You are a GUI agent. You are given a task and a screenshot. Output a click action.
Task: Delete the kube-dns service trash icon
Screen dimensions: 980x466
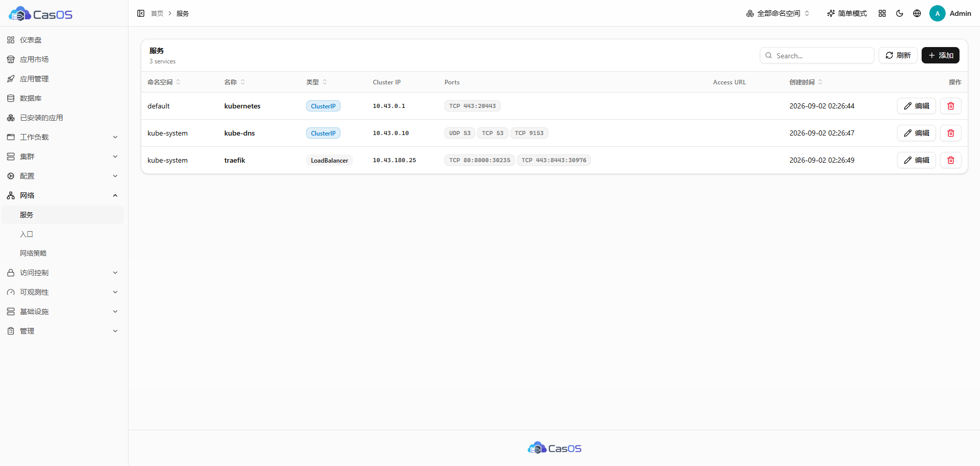pyautogui.click(x=951, y=133)
